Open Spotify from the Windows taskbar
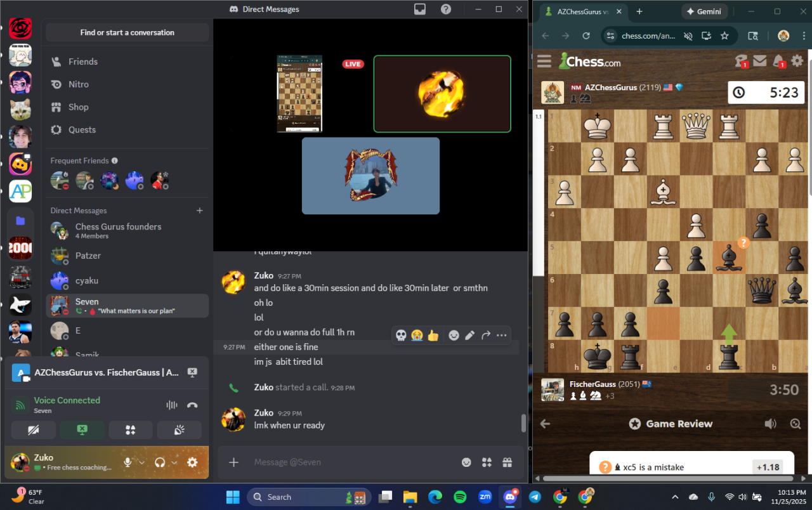812x510 pixels. click(x=461, y=497)
